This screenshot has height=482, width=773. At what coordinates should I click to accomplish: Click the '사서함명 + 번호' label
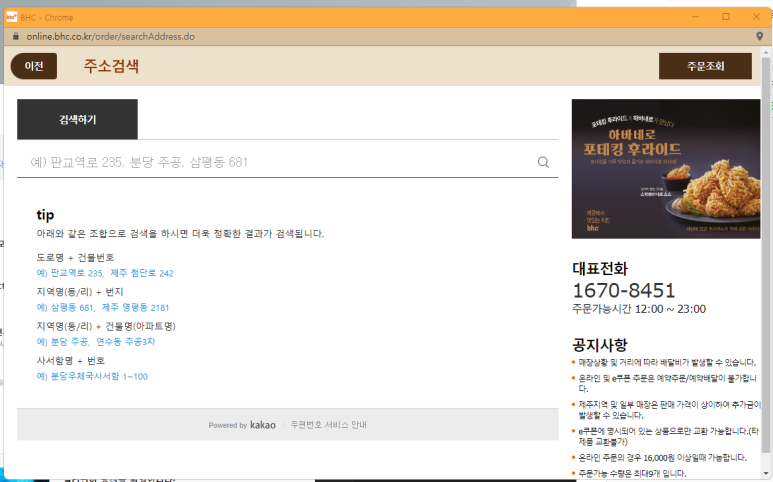pos(70,361)
